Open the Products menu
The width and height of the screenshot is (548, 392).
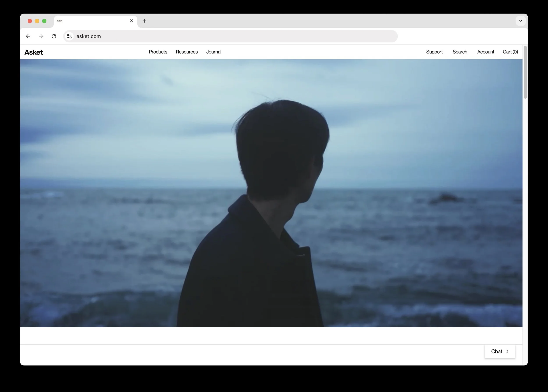tap(158, 52)
